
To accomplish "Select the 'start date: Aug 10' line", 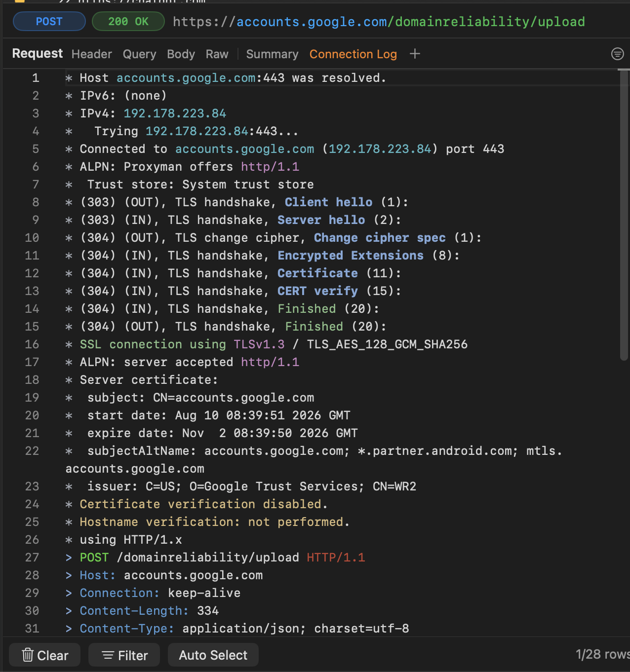I will [208, 415].
